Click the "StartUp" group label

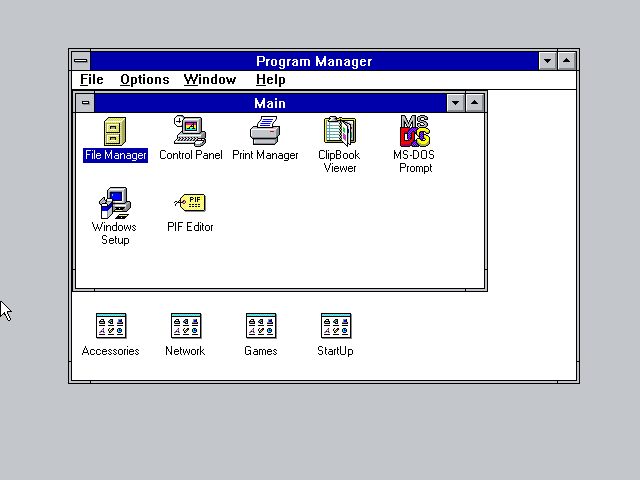[x=336, y=351]
